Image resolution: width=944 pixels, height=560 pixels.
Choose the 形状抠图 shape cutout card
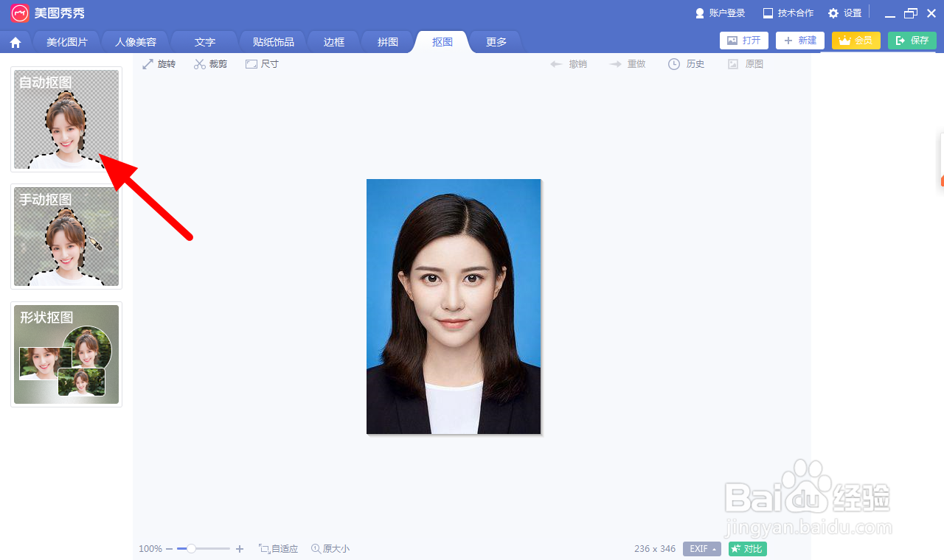pos(66,354)
